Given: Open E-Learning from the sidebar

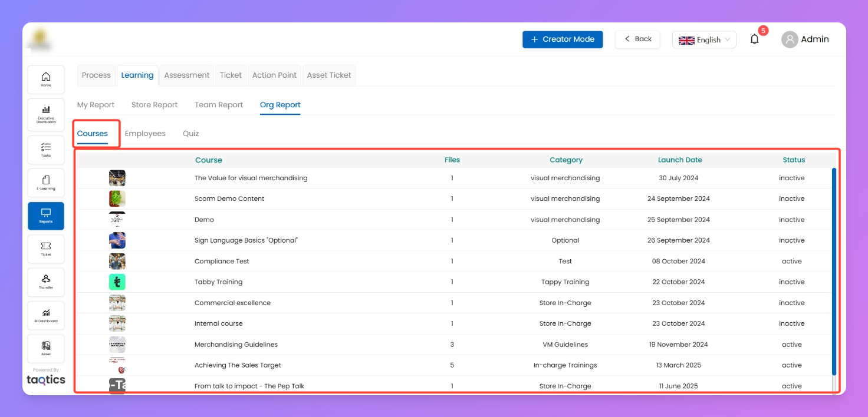Looking at the screenshot, I should click(46, 183).
